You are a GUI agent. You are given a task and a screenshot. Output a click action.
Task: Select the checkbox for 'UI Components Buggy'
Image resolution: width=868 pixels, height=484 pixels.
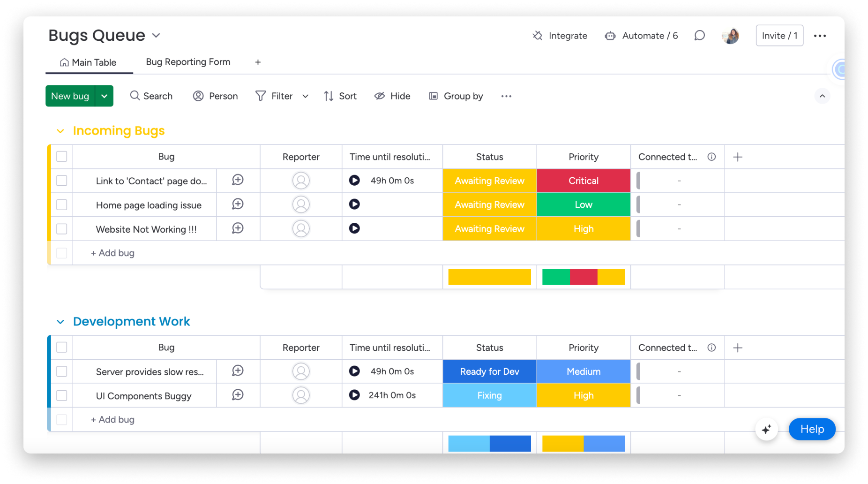click(61, 395)
